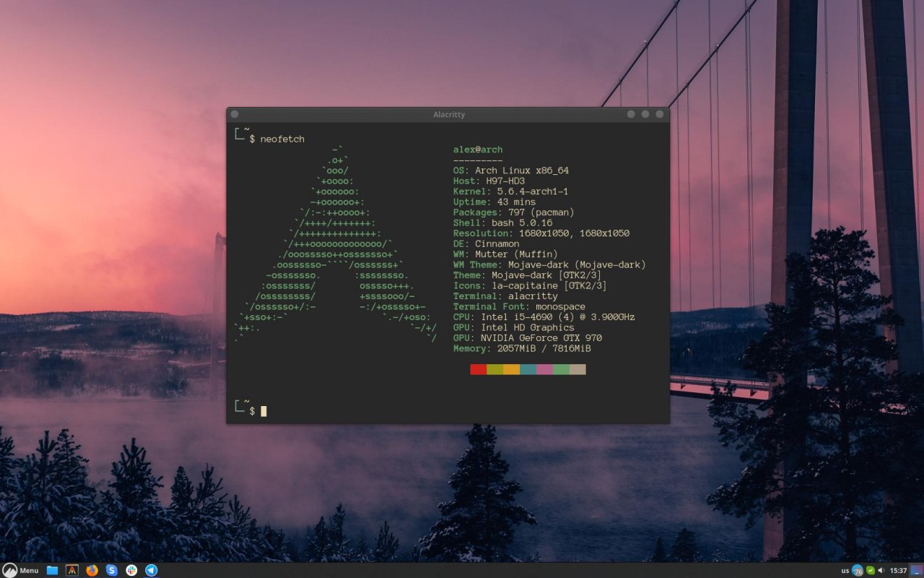The height and width of the screenshot is (578, 924).
Task: Click the 'alex@arch' username line
Action: pyautogui.click(x=478, y=150)
